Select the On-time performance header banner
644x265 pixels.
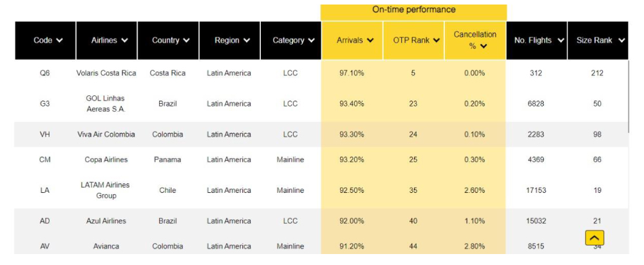[x=413, y=10]
